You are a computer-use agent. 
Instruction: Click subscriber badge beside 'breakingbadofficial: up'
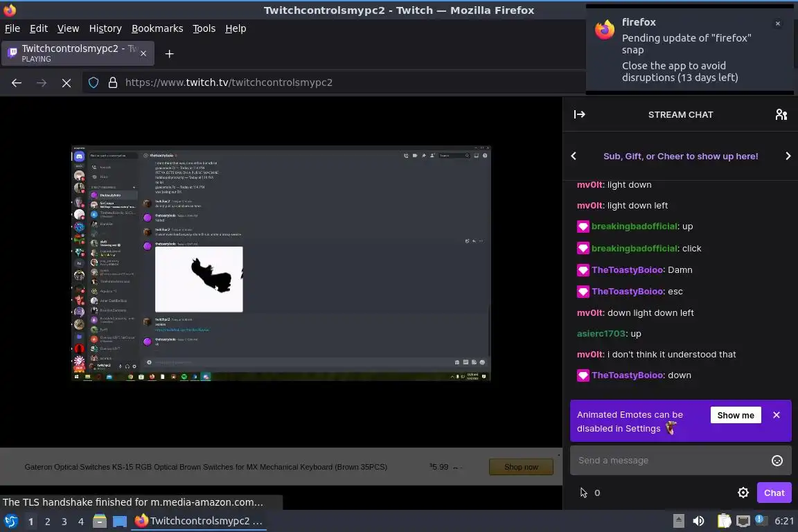[583, 227]
